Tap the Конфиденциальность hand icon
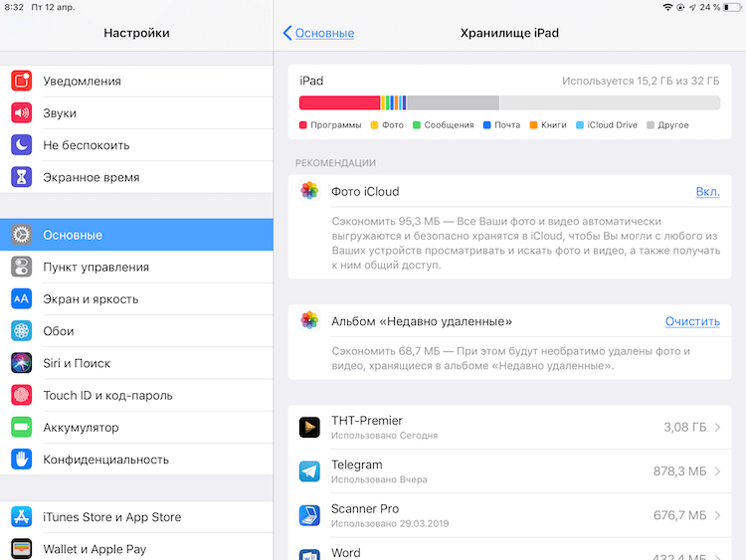746x560 pixels. click(x=22, y=460)
